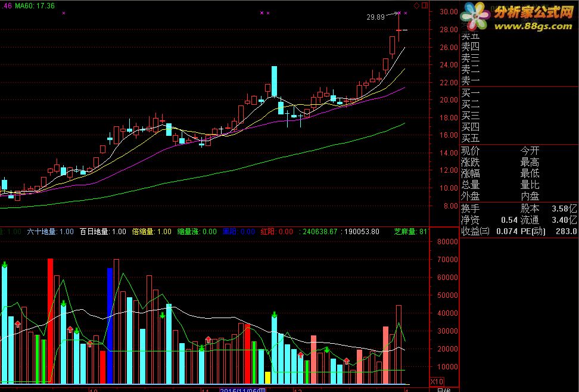Click the 净资 0.54 value
Viewport: 579px width, 392px height.
click(x=489, y=220)
